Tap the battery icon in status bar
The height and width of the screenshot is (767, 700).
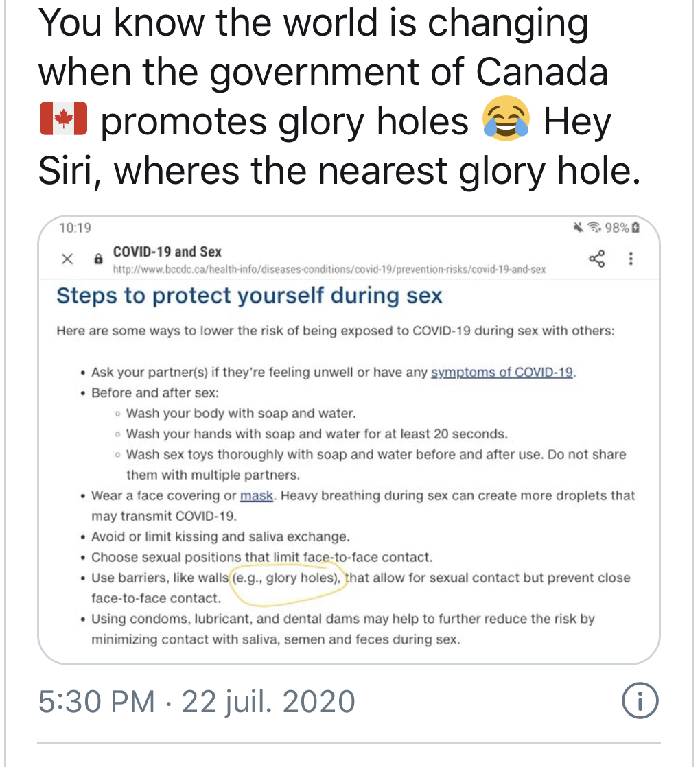(x=635, y=227)
